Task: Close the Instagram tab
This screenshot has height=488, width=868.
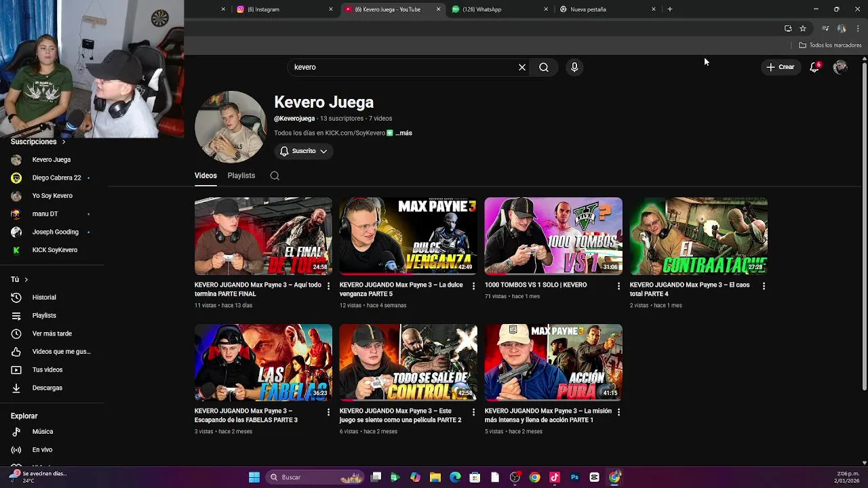Action: [x=331, y=9]
